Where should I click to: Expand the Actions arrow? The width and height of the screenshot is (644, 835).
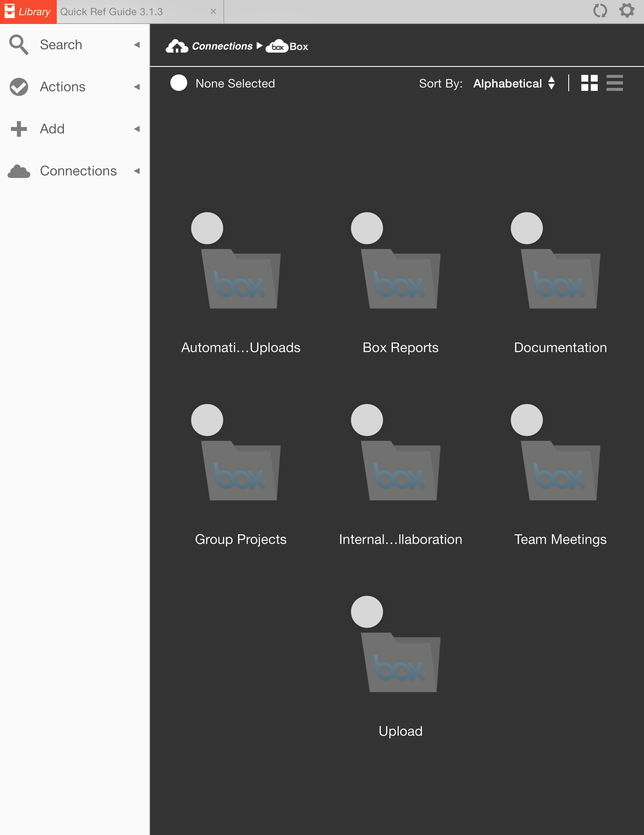[x=137, y=87]
